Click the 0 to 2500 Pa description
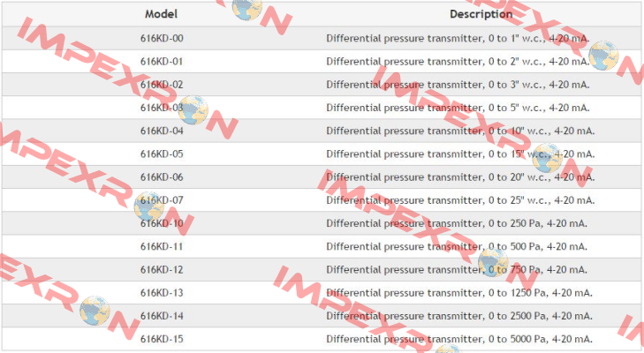The height and width of the screenshot is (353, 644). [x=459, y=316]
